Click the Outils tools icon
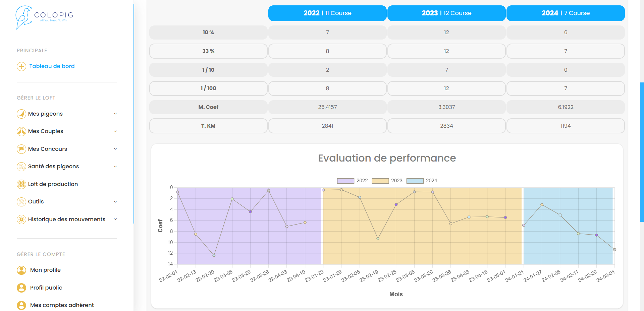 (x=21, y=202)
